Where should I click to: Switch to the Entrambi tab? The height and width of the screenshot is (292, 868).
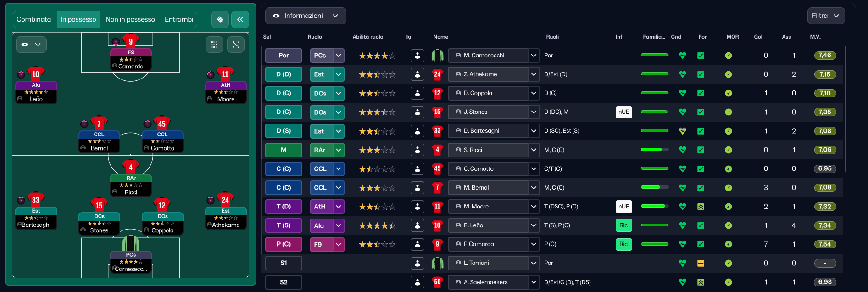179,19
